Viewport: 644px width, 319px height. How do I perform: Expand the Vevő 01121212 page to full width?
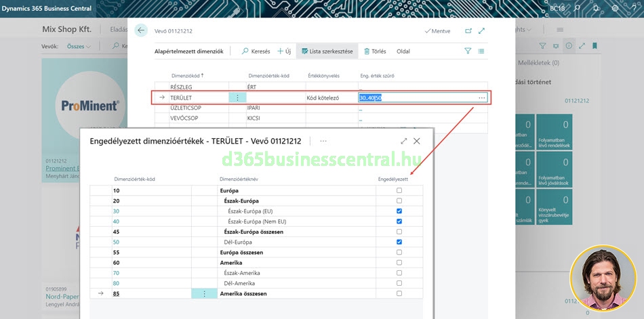click(x=482, y=30)
